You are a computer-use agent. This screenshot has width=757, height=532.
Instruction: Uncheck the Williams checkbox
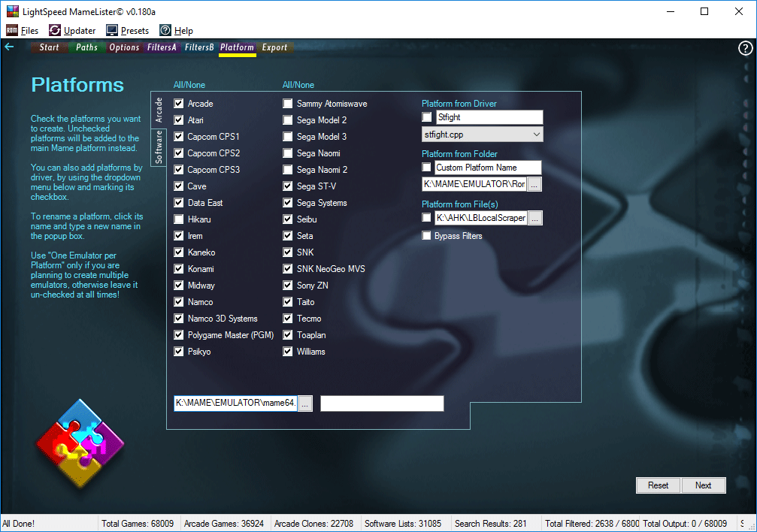pyautogui.click(x=288, y=352)
